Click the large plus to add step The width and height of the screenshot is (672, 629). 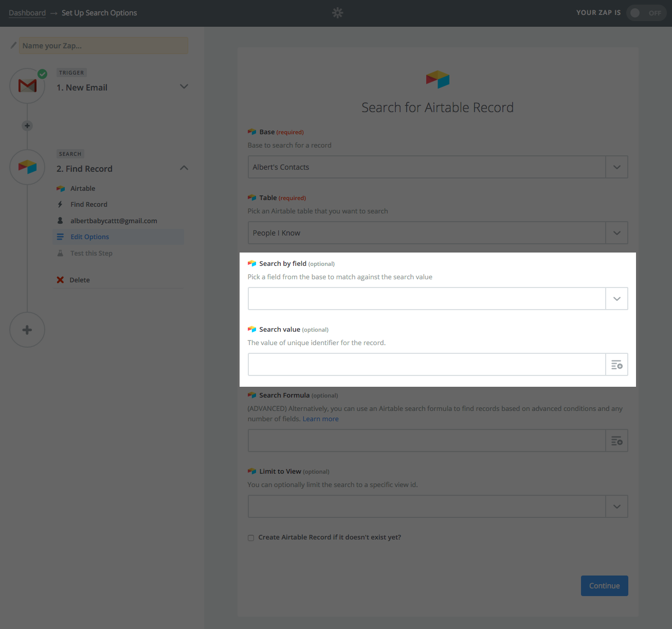click(27, 330)
